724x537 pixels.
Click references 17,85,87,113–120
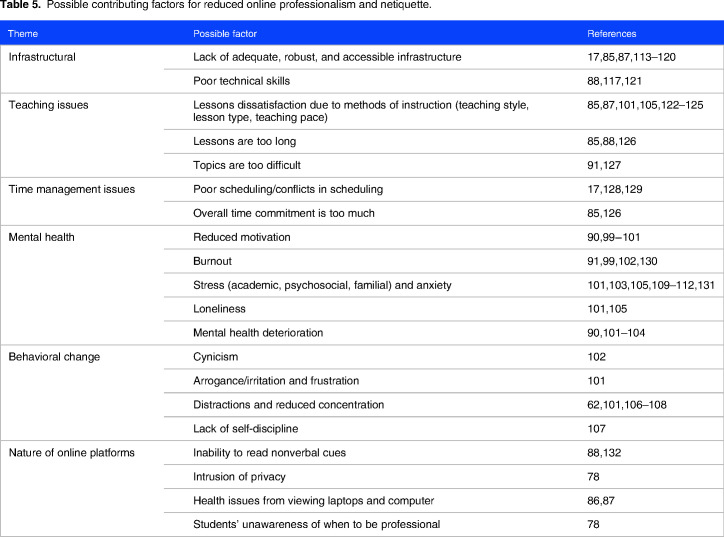(631, 57)
